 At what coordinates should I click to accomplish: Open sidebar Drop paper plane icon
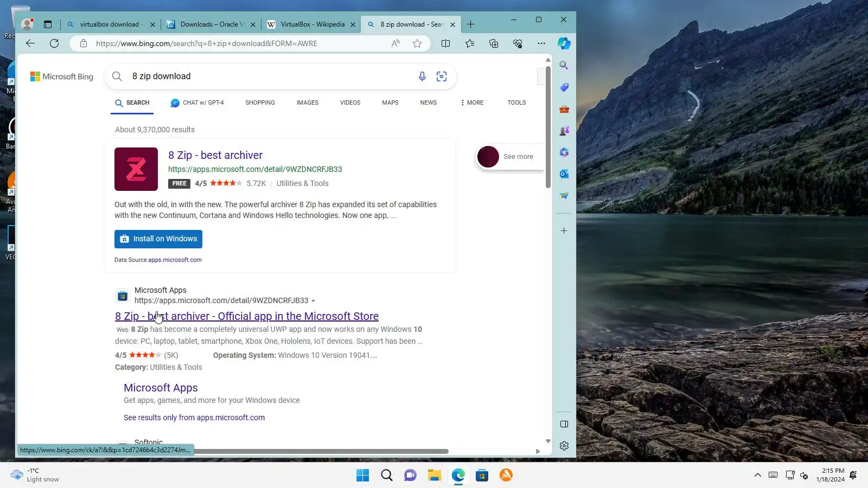(564, 196)
